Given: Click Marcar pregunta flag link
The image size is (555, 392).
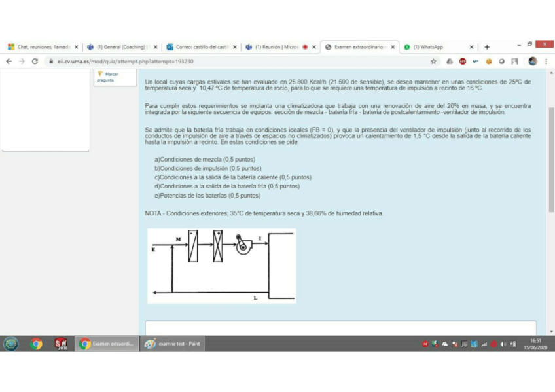Looking at the screenshot, I should click(108, 77).
